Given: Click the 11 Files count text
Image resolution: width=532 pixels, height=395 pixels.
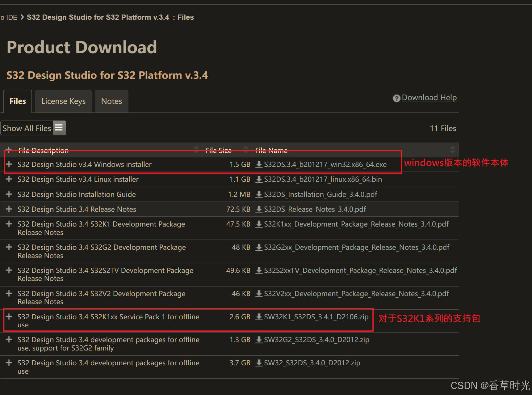Looking at the screenshot, I should tap(443, 128).
